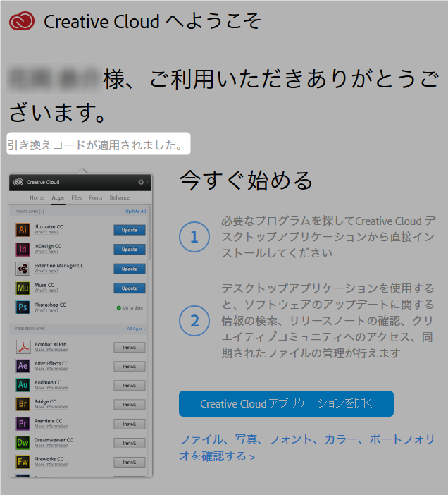Click the Photoshop CC app icon

click(x=23, y=307)
